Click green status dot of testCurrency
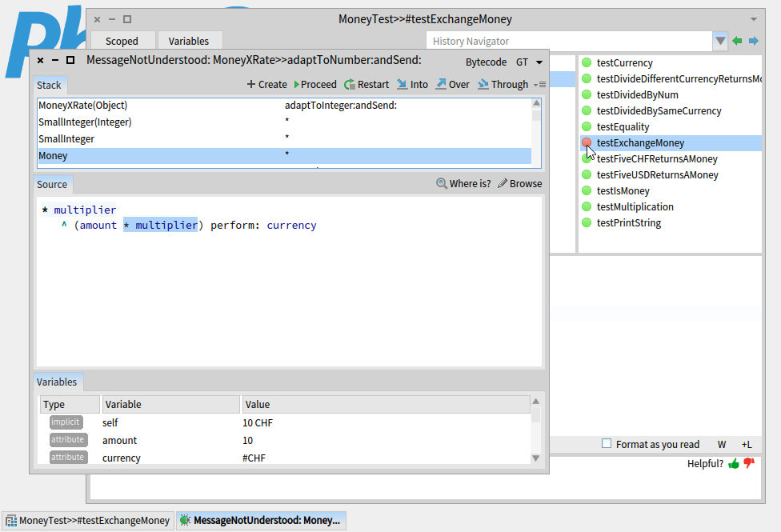The height and width of the screenshot is (532, 781). pyautogui.click(x=587, y=62)
